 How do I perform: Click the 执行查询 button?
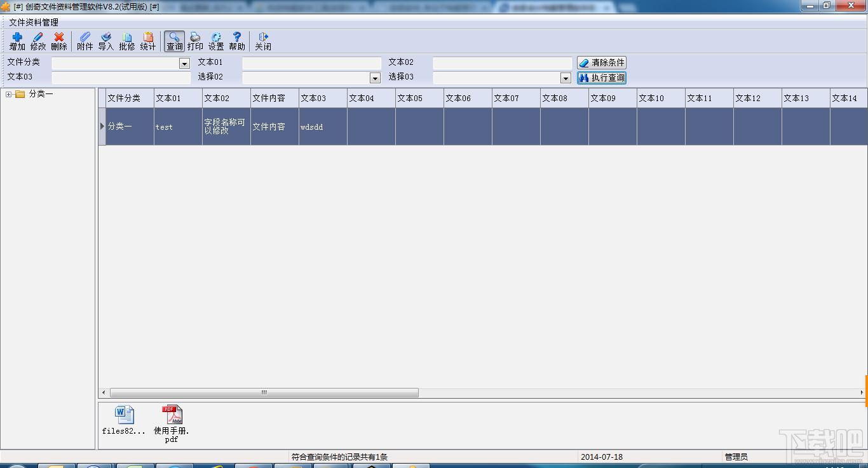point(602,78)
